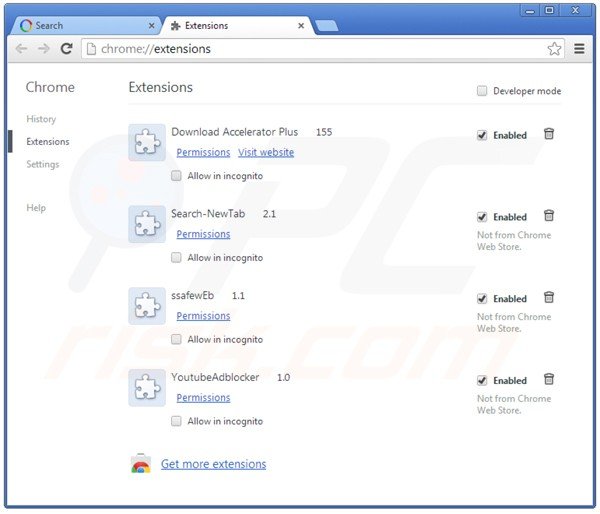Allow Search-NewTab in incognito
This screenshot has width=600, height=514.
(176, 257)
